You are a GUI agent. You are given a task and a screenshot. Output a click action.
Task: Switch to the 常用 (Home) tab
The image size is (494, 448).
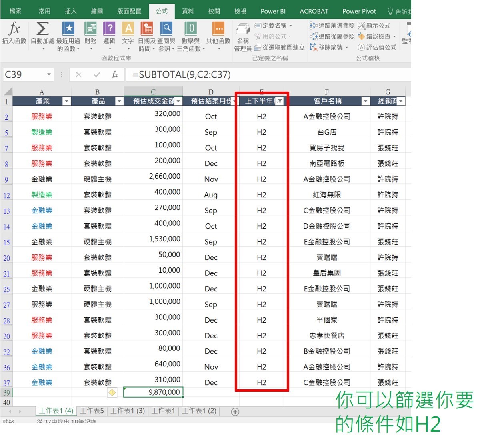click(44, 11)
